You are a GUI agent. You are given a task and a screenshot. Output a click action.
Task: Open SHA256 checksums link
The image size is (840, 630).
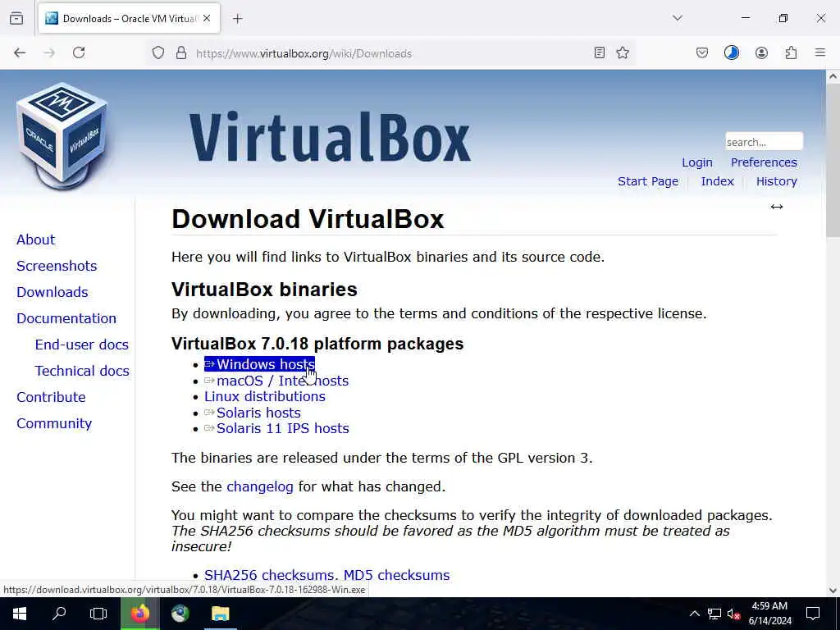[271, 575]
